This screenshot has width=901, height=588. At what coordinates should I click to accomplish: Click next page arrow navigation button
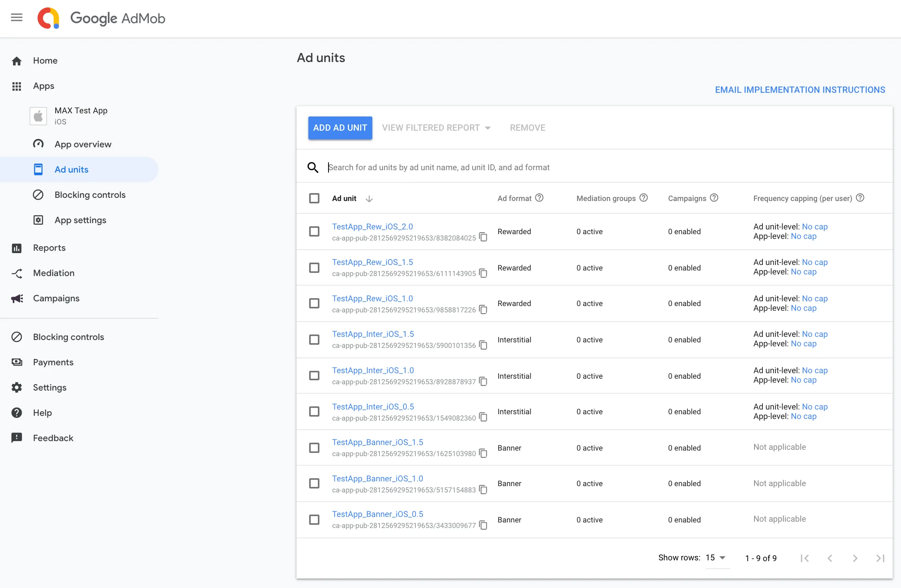(x=855, y=558)
